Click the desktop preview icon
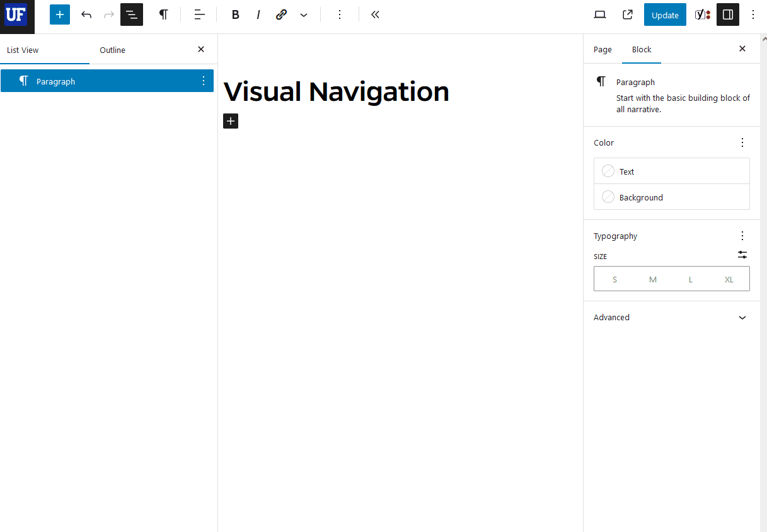767x532 pixels. tap(599, 14)
